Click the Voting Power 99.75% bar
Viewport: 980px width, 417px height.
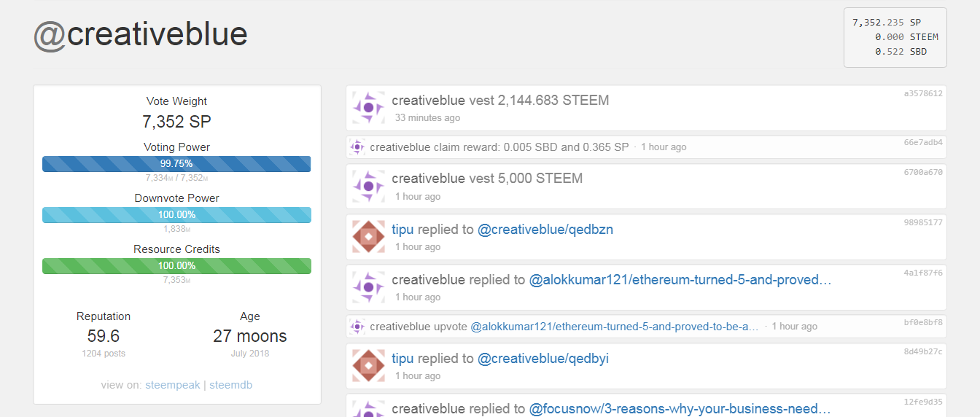(176, 164)
